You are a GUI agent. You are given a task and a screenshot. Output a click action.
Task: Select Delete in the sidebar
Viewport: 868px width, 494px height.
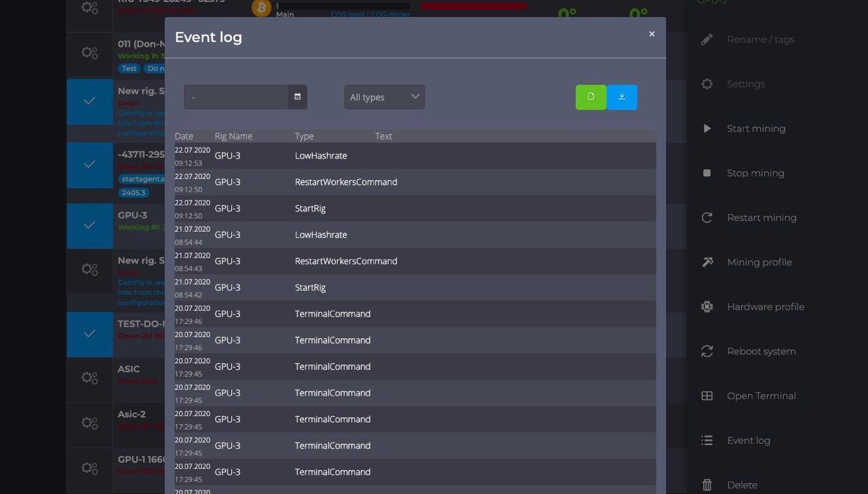coord(742,485)
